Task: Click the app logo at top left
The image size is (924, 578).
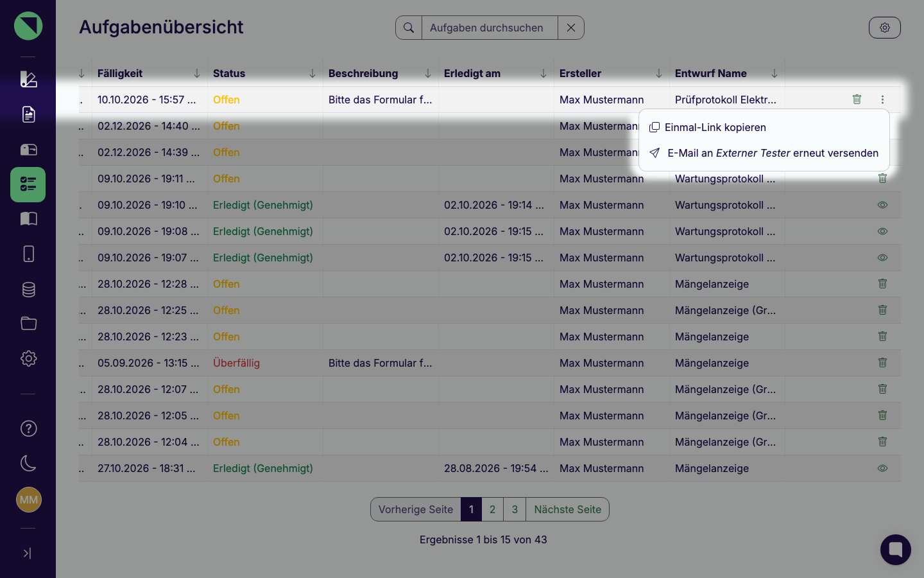Action: coord(28,26)
